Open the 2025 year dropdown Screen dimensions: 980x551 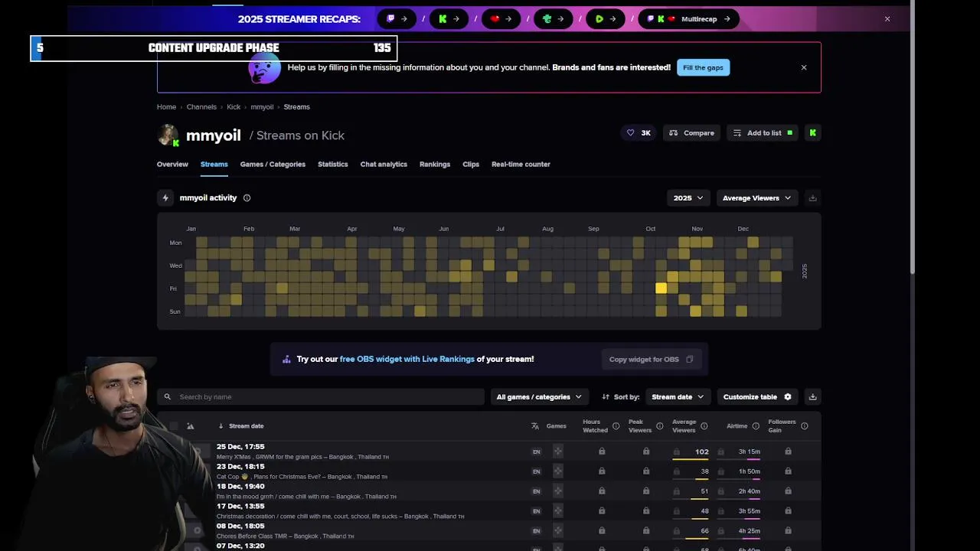pos(688,197)
